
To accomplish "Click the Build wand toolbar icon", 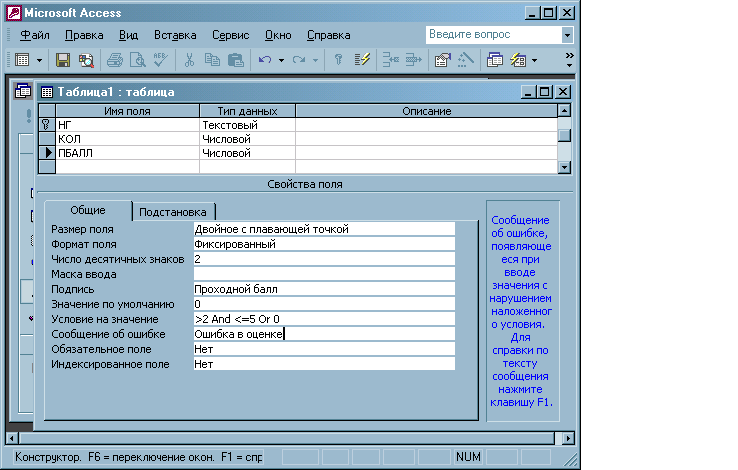I will point(465,60).
